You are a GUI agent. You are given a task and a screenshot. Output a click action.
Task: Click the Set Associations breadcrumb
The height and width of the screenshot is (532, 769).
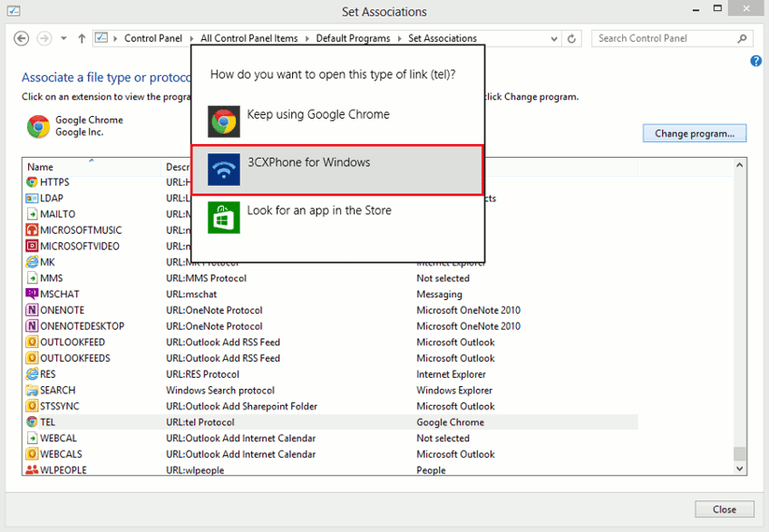click(x=443, y=38)
